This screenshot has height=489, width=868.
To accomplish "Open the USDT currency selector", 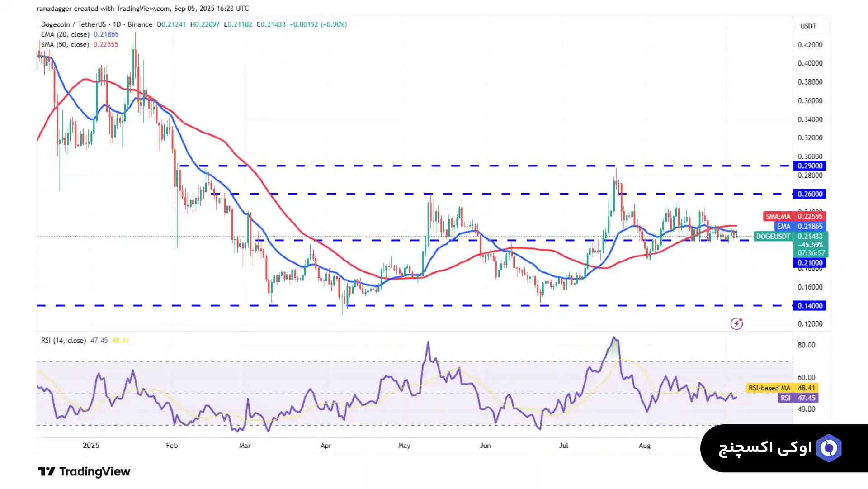I will click(808, 26).
